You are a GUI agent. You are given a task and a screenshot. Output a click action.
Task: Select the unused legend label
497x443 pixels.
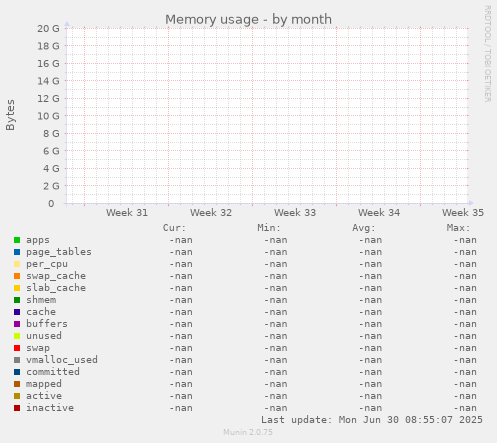44,336
